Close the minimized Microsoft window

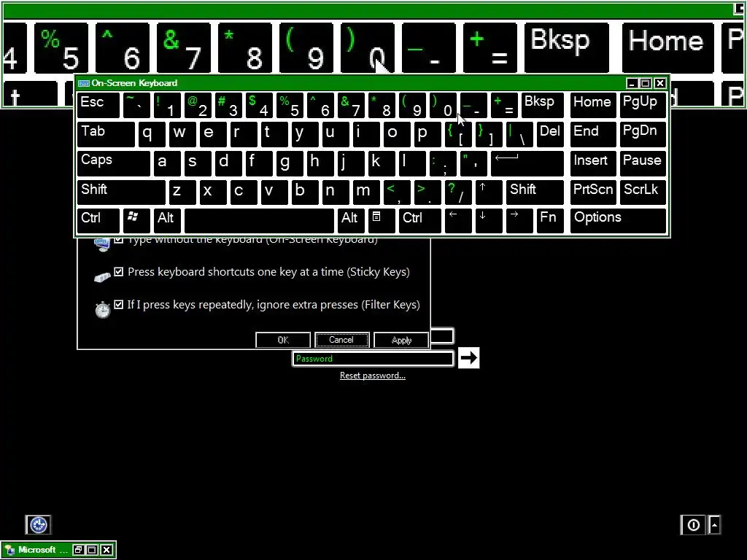pyautogui.click(x=107, y=550)
